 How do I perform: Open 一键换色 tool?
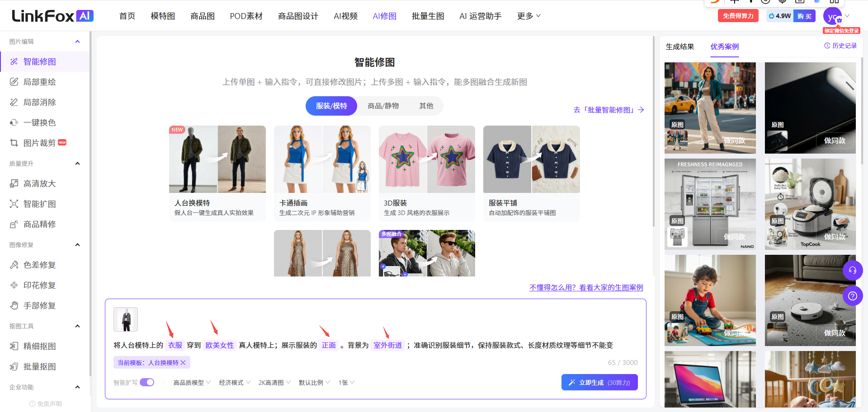[x=39, y=122]
